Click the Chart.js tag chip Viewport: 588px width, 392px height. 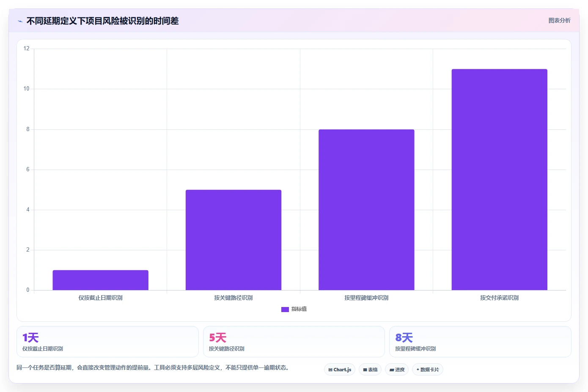coord(340,370)
